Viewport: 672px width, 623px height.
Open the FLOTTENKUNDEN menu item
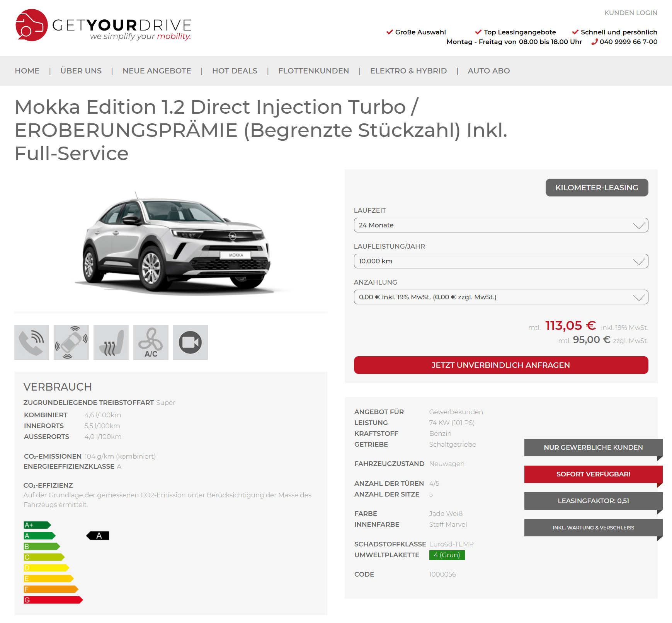314,71
